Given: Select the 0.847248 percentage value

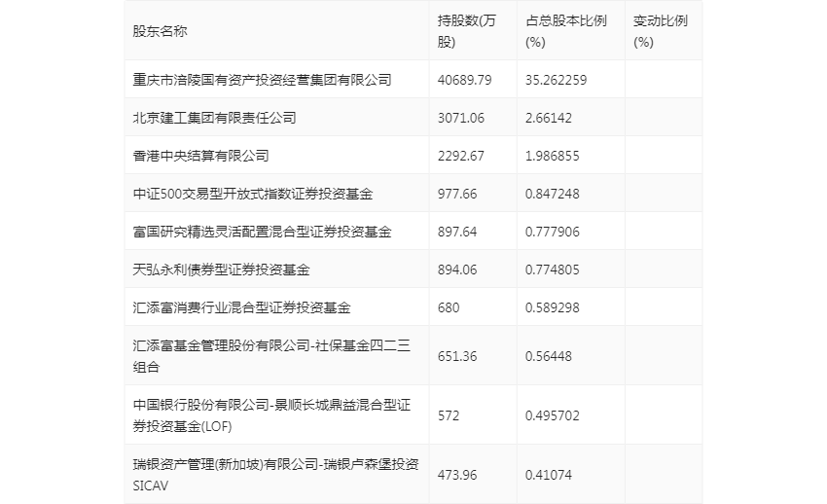Looking at the screenshot, I should pos(553,194).
